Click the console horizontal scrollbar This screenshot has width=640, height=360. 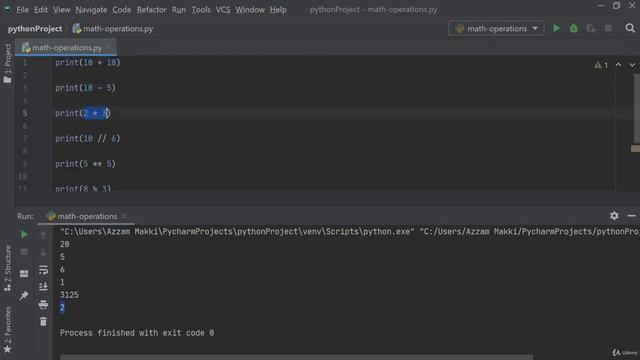pos(296,357)
